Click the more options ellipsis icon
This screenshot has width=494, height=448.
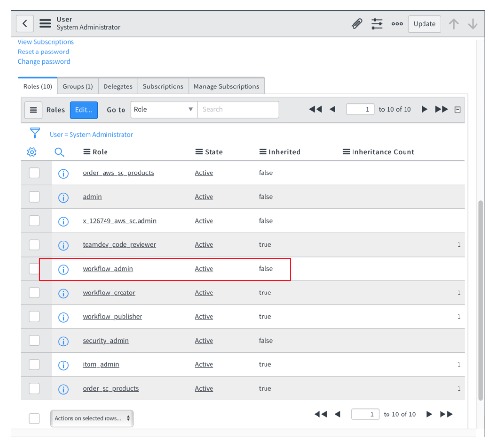click(x=397, y=23)
